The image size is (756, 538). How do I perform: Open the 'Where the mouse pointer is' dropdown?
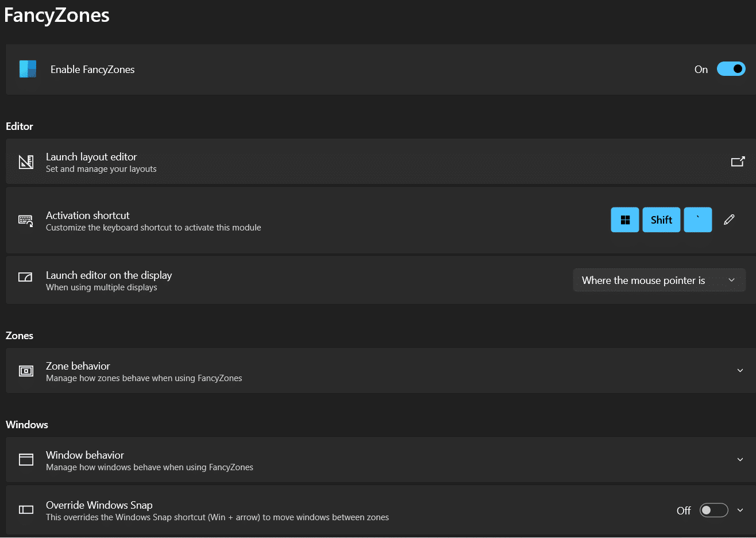pyautogui.click(x=659, y=280)
